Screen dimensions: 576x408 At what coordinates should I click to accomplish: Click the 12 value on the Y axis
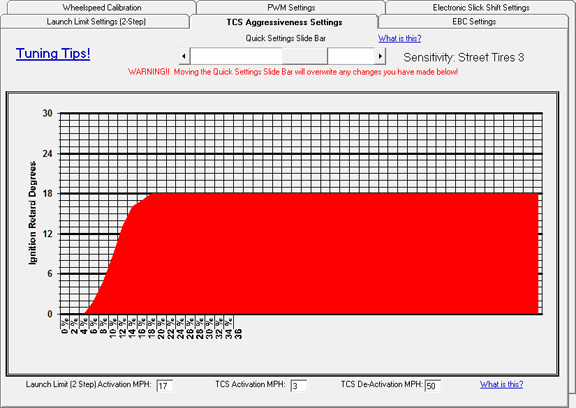click(x=47, y=234)
